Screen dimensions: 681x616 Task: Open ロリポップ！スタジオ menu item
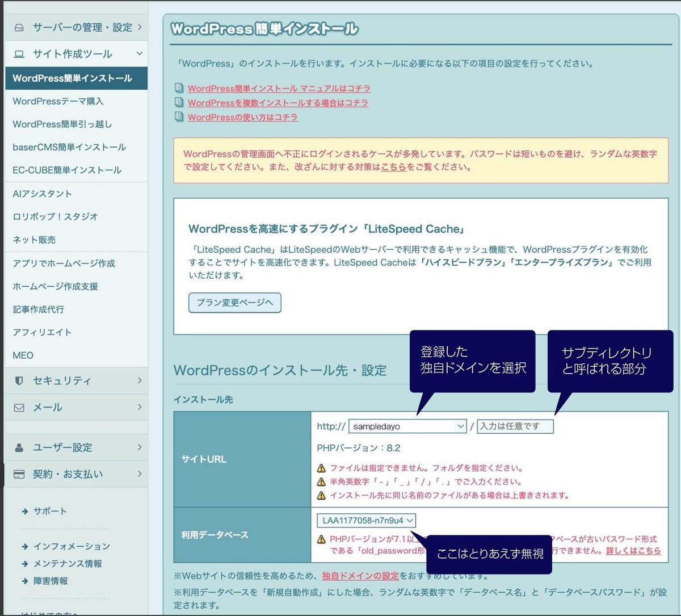55,216
